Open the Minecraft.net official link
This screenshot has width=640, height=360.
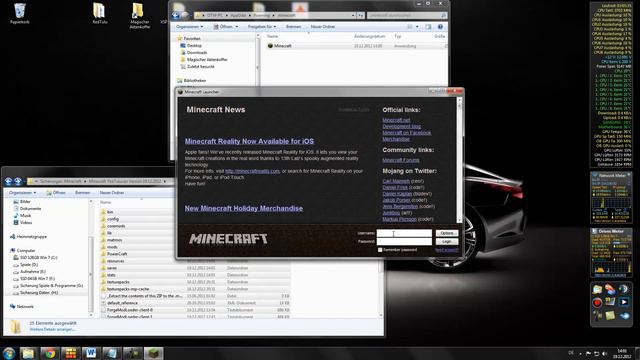tap(396, 120)
